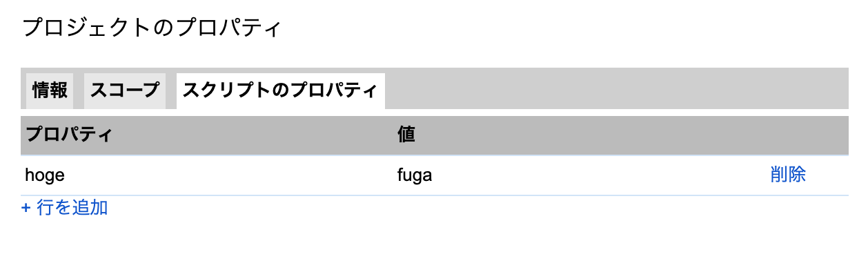Show project info via 情報
The image size is (868, 261).
pyautogui.click(x=50, y=90)
